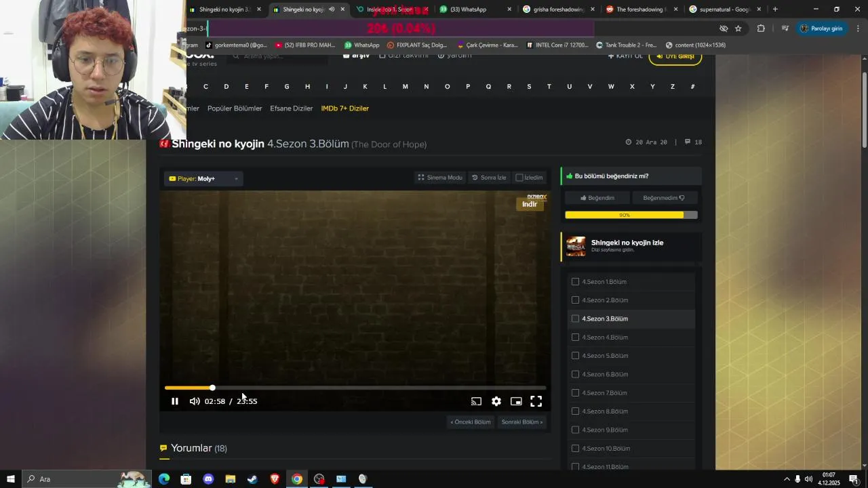Open the volume icon in the system tray
868x488 pixels.
808,479
